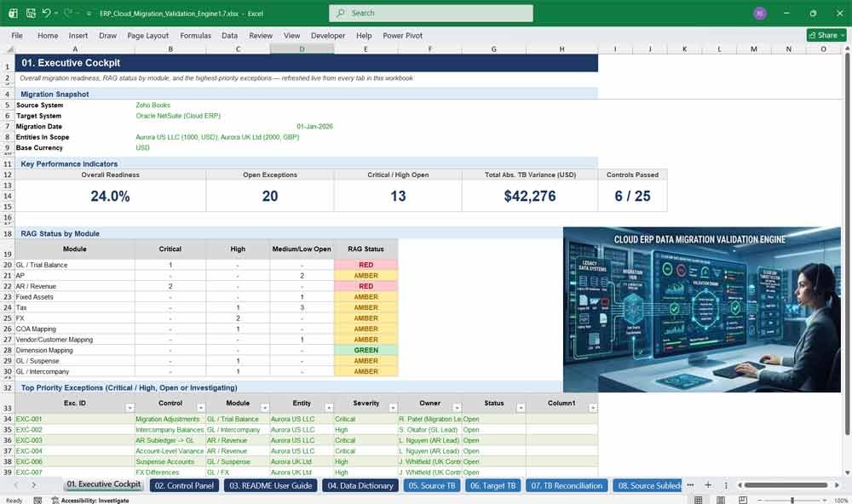Image resolution: width=852 pixels, height=504 pixels.
Task: Open the Undo history dropdown arrow
Action: pos(56,13)
